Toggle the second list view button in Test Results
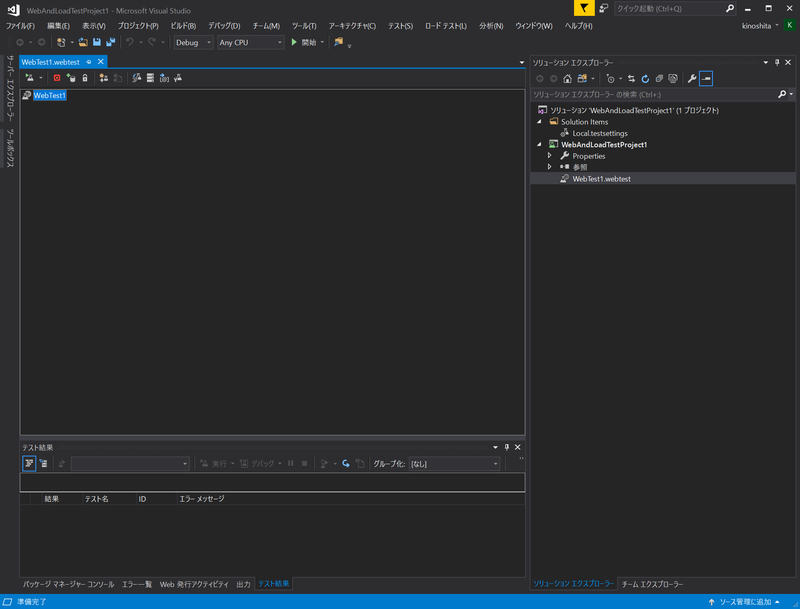 [x=43, y=464]
